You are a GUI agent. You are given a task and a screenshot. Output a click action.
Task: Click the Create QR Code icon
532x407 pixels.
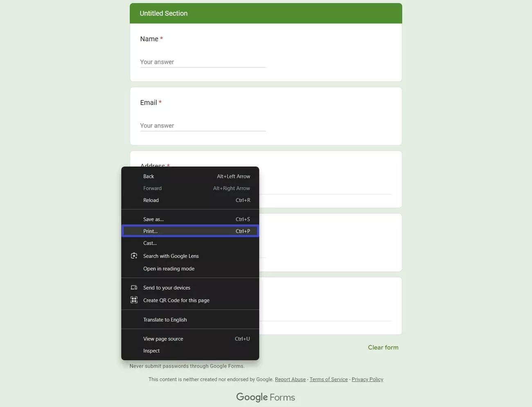pyautogui.click(x=134, y=300)
